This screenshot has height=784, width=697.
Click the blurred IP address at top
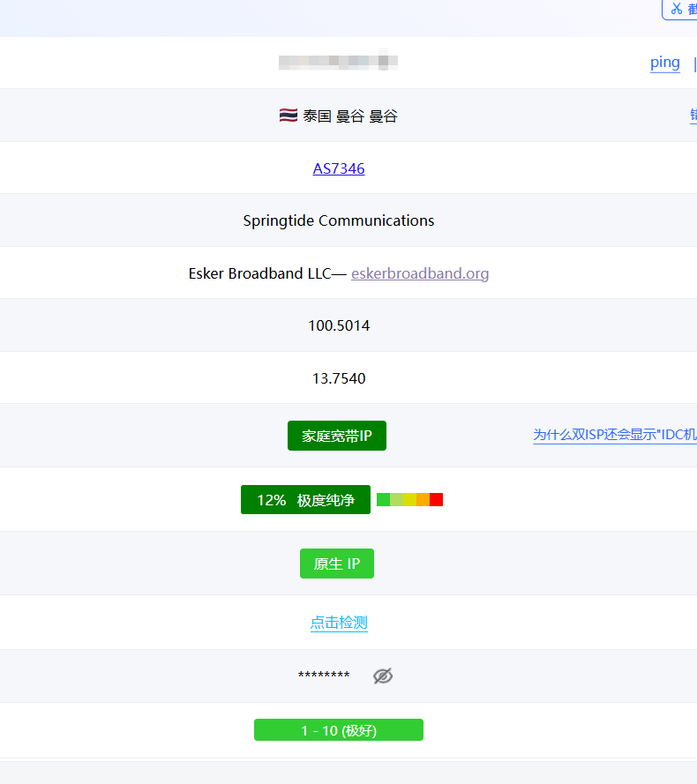tap(338, 62)
